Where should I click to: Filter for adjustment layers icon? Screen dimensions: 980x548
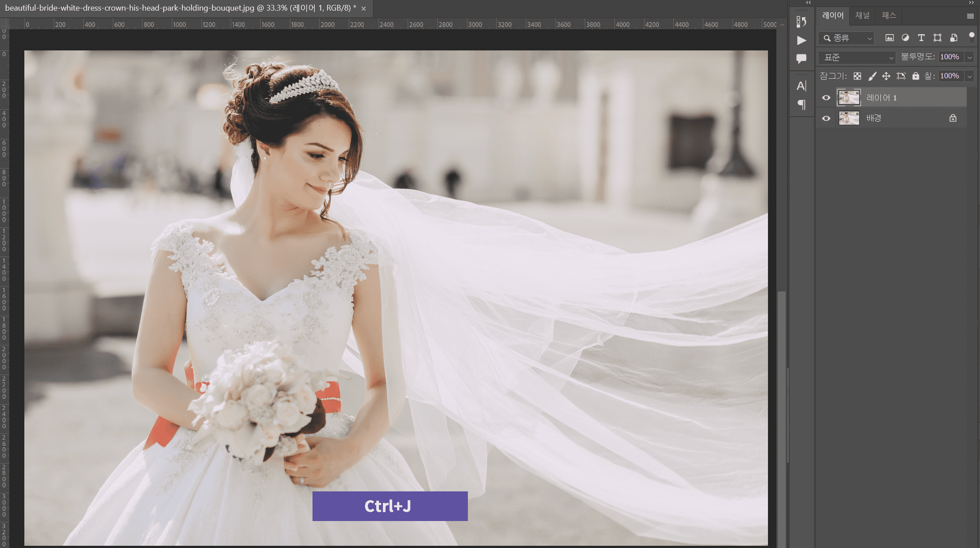click(905, 38)
